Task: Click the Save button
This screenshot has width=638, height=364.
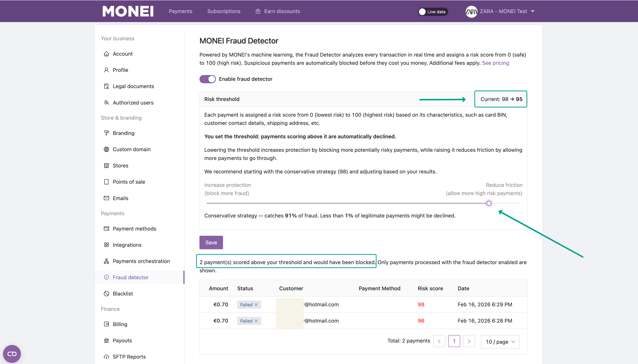Action: [x=211, y=242]
